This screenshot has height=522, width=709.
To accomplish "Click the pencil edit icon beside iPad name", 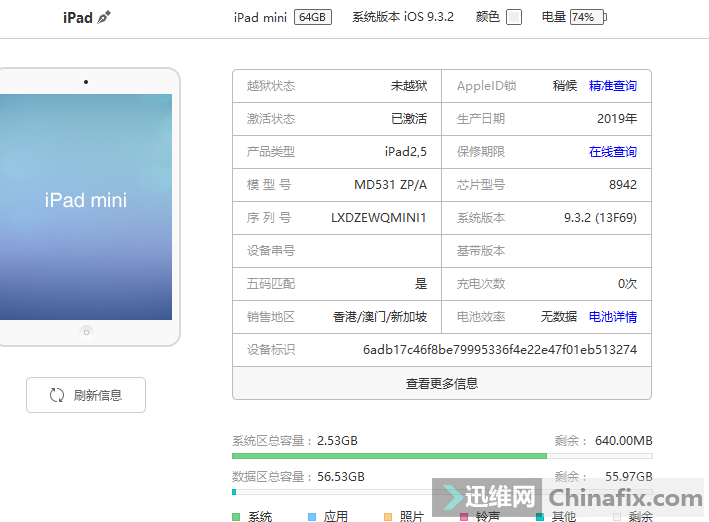I will [104, 17].
